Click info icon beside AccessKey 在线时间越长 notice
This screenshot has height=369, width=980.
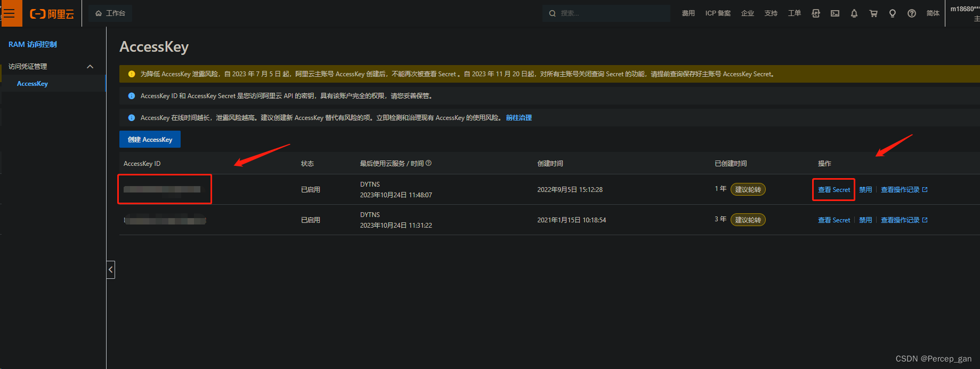point(132,118)
